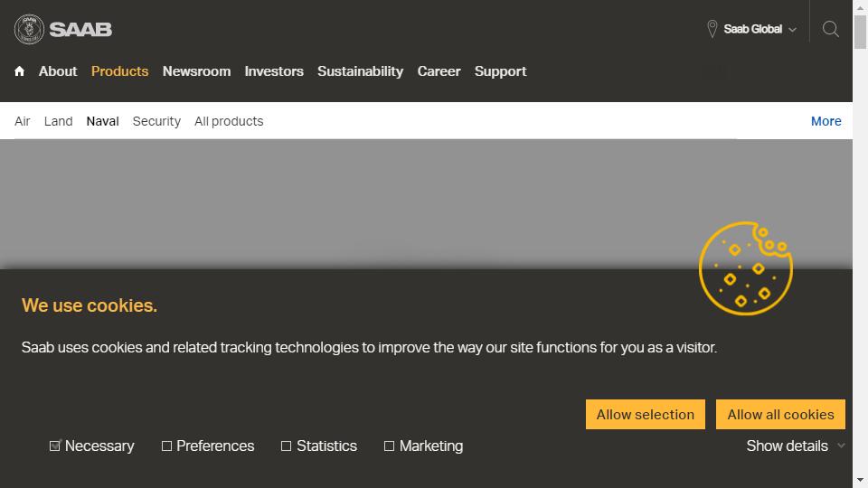Click the scrollbar down arrow
Screen dimensions: 868x488
[x=860, y=480]
